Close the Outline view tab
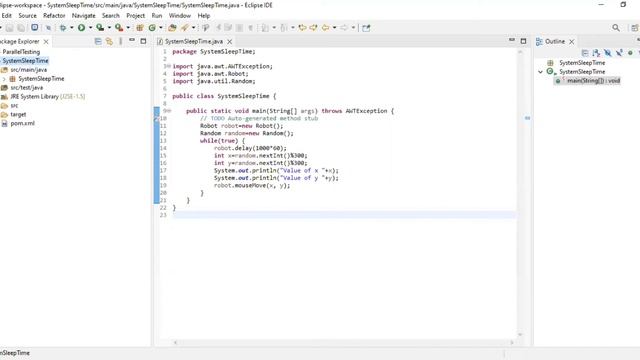The height and width of the screenshot is (360, 640). click(572, 42)
